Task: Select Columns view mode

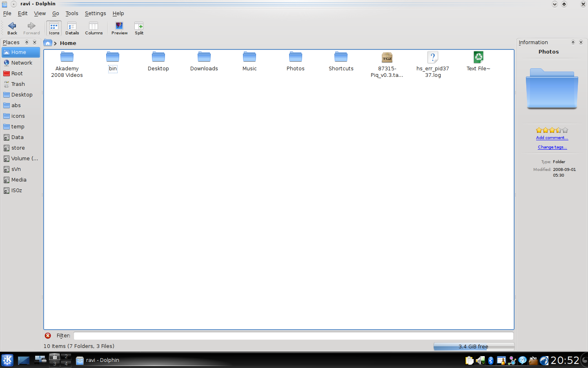Action: 94,28
